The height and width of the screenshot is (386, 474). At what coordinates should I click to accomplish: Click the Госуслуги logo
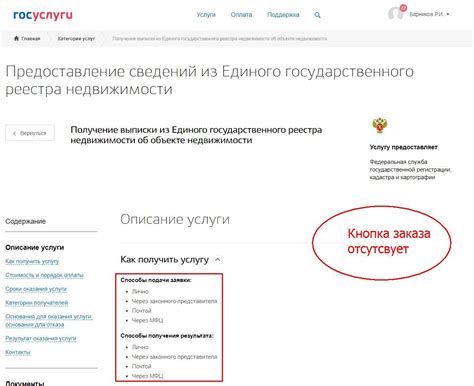[43, 15]
